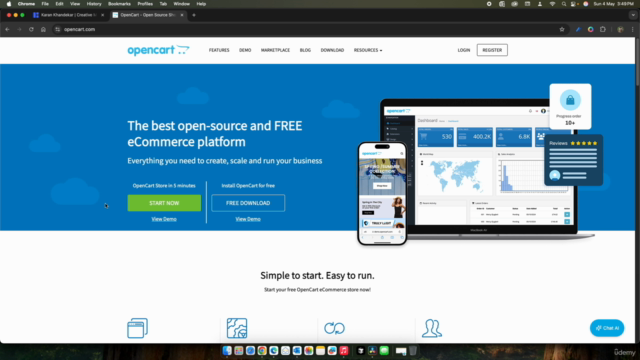
Task: Click the browser forward arrow
Action: coord(19,29)
